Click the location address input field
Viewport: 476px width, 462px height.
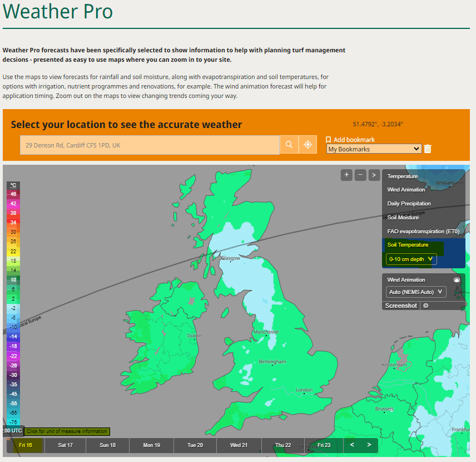150,145
